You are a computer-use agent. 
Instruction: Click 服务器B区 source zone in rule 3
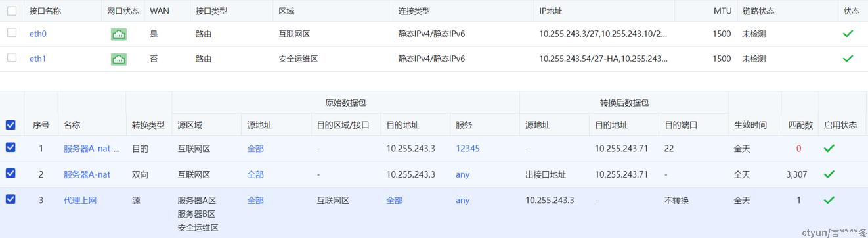pyautogui.click(x=196, y=214)
